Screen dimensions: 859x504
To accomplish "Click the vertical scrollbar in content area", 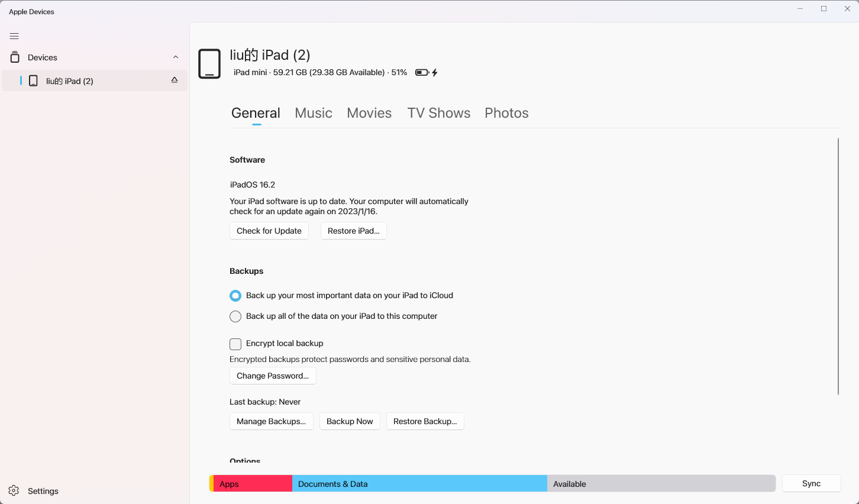I will (x=838, y=266).
